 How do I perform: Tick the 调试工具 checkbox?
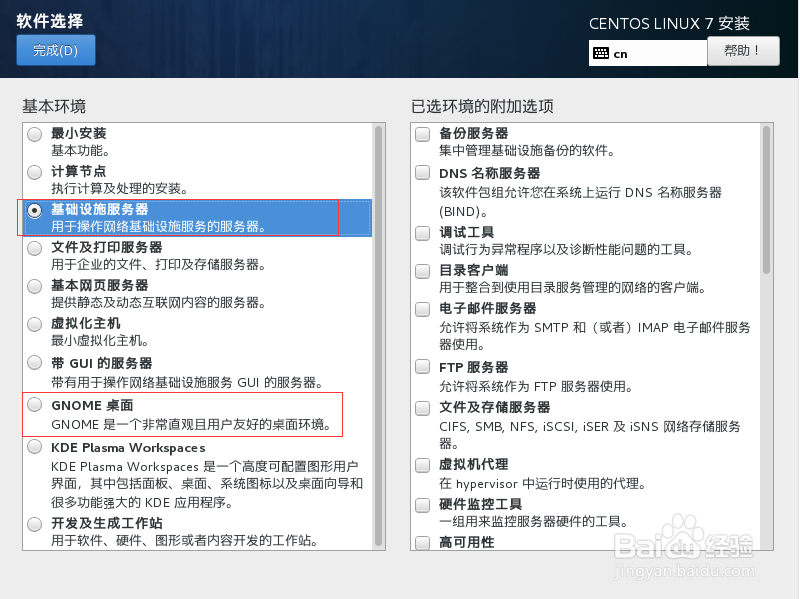tap(422, 233)
